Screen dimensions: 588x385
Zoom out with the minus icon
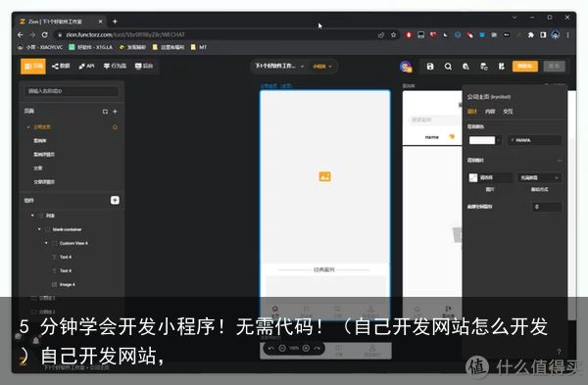click(282, 348)
